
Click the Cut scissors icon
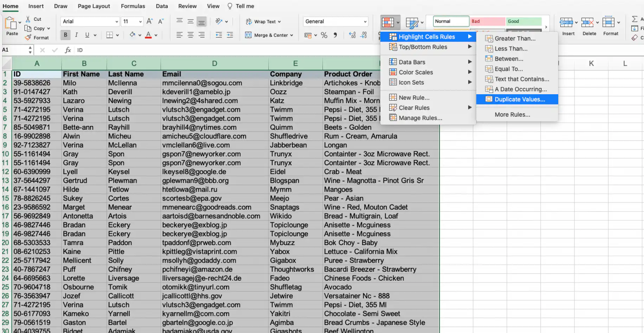(28, 19)
